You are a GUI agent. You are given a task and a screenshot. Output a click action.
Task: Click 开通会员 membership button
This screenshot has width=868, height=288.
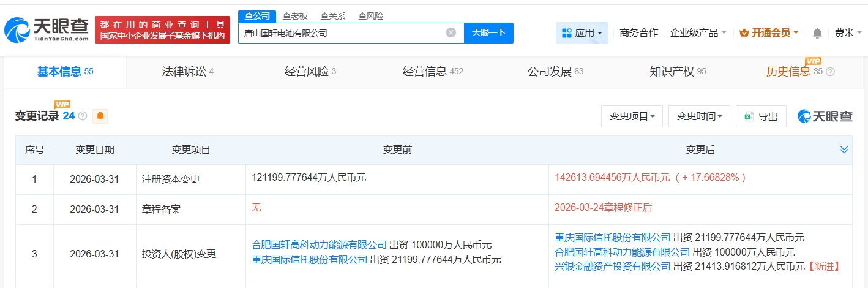[x=768, y=33]
